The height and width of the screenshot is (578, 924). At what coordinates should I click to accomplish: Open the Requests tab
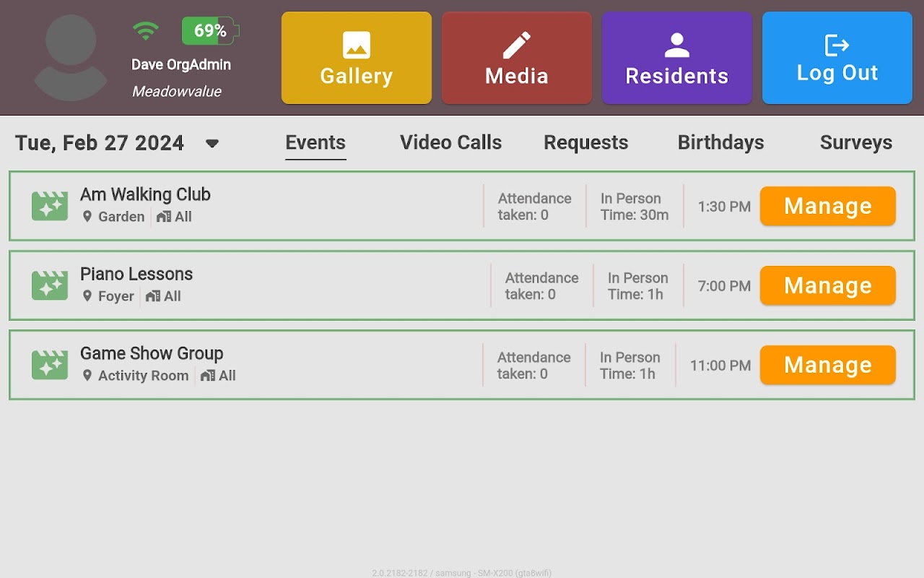click(x=585, y=142)
